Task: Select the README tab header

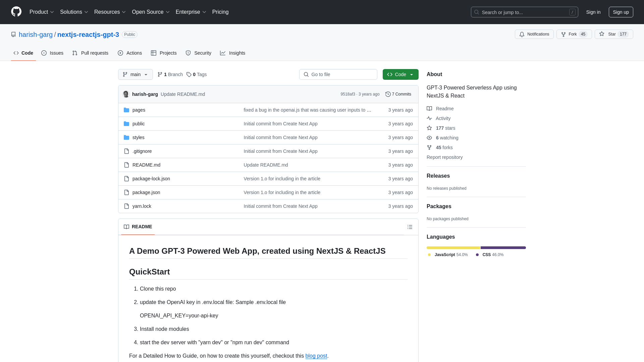Action: 138,227
